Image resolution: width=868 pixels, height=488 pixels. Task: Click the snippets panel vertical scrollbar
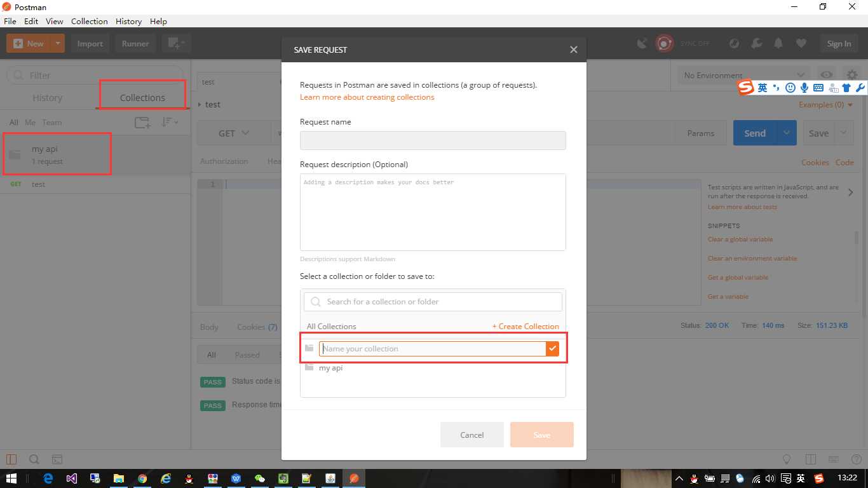point(857,238)
